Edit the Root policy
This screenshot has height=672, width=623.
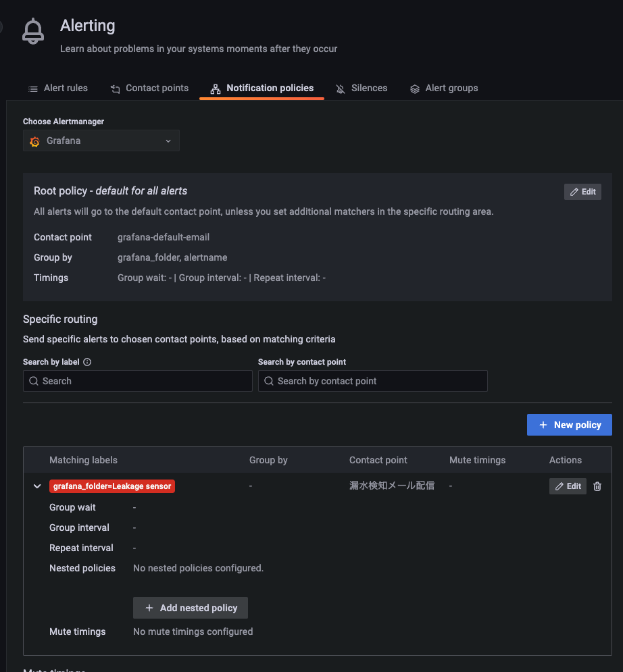[582, 192]
